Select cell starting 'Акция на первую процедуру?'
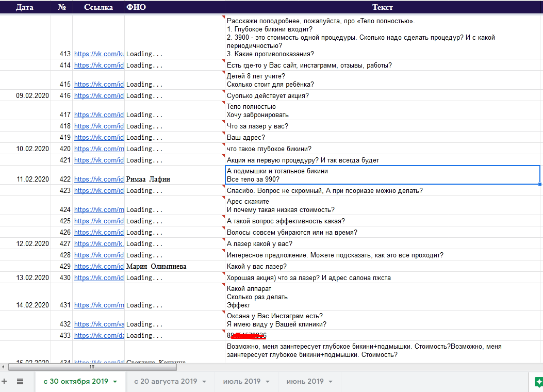Viewport: 543px width, 392px height. pos(383,160)
